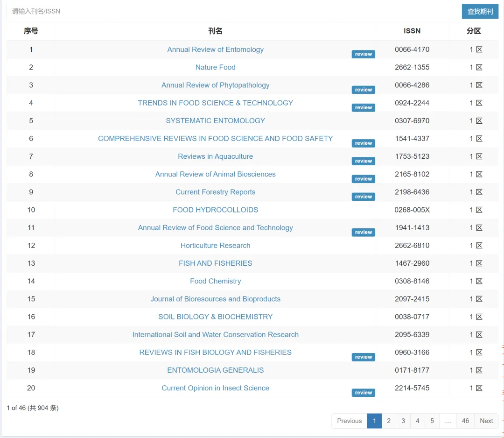Click the 查找期刊 search button

pos(480,11)
